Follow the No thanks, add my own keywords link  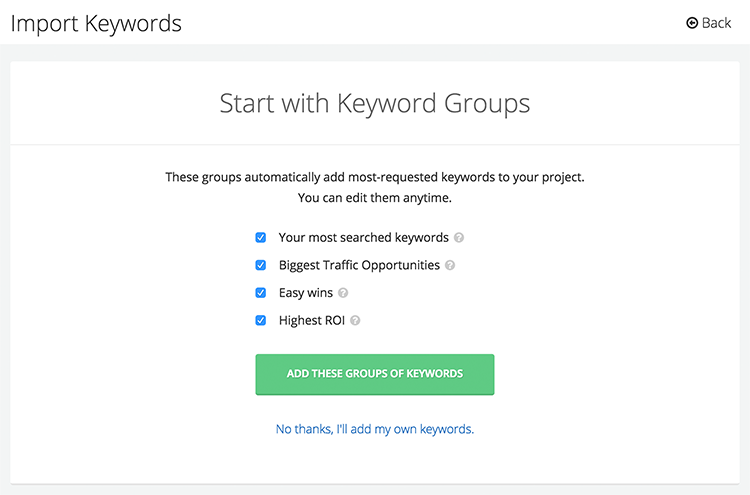(x=375, y=429)
